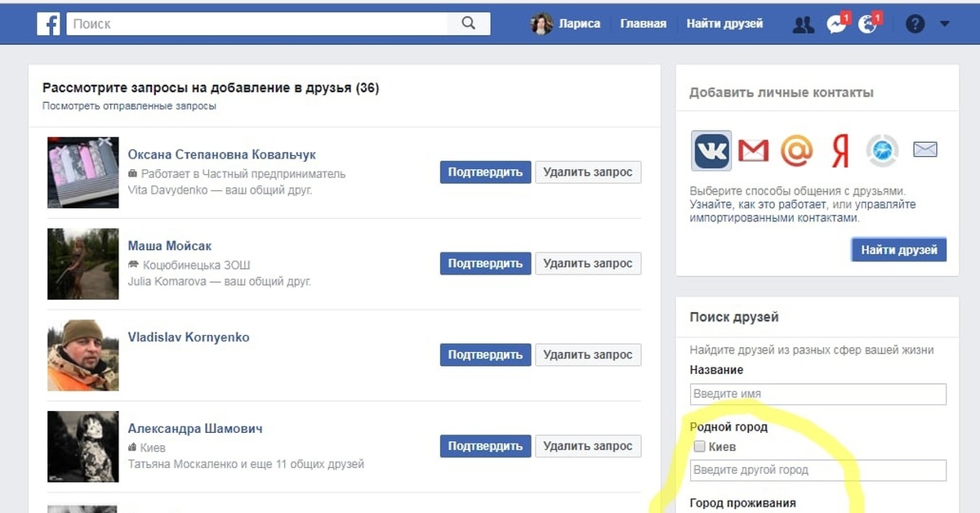The image size is (980, 513).
Task: Click the Facebook logo icon
Action: pyautogui.click(x=49, y=24)
